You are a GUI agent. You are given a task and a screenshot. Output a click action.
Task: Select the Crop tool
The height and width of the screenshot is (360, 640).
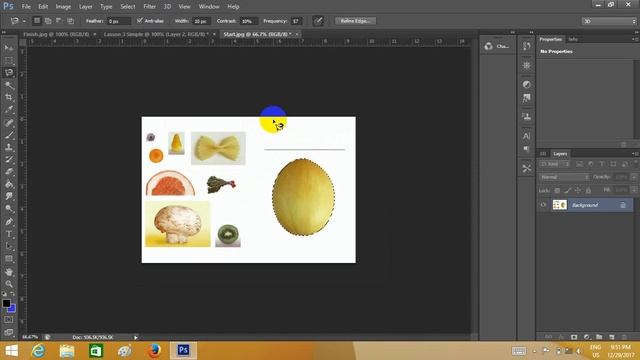(x=9, y=97)
